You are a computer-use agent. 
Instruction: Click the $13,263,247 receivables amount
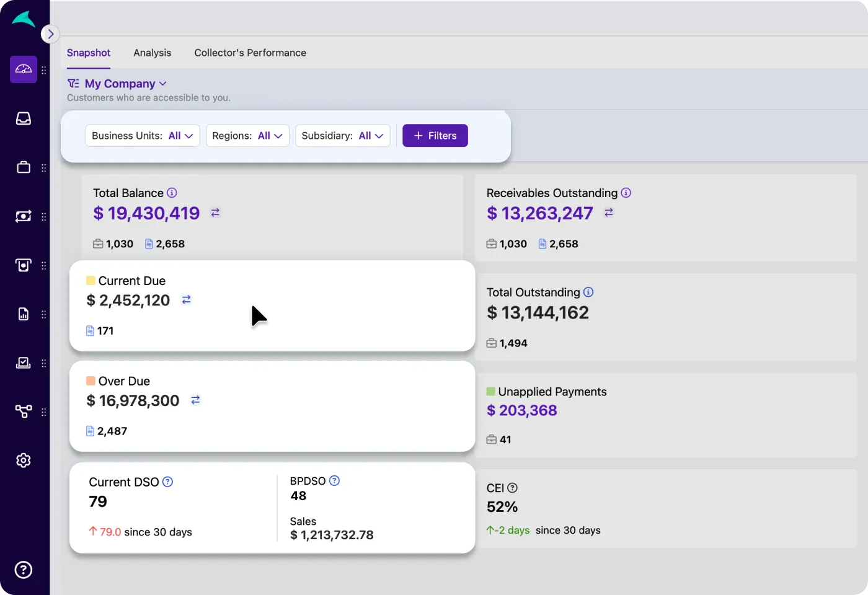[540, 213]
